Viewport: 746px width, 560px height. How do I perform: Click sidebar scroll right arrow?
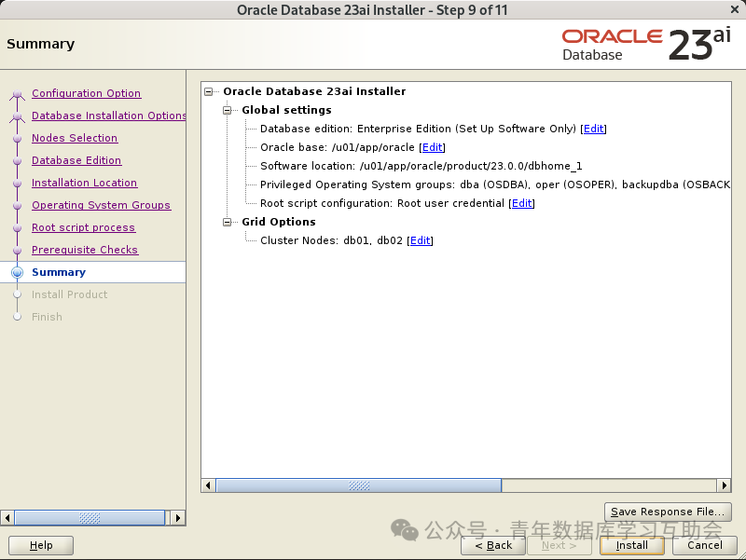pos(178,518)
